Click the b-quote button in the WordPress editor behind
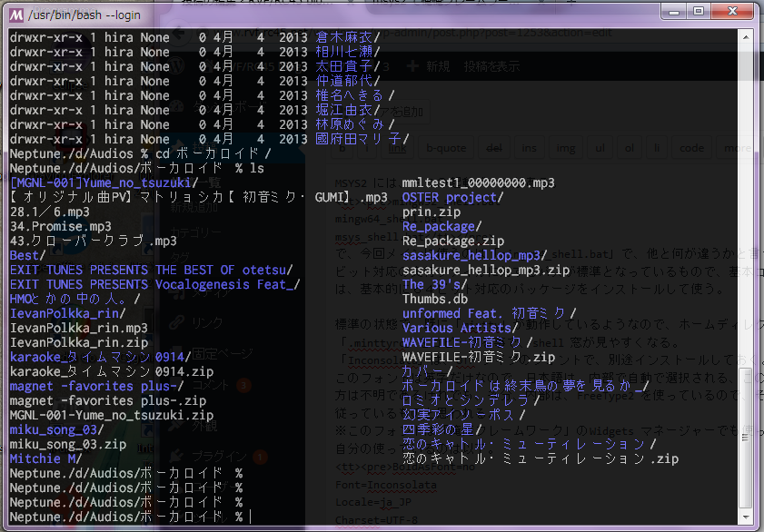 click(x=446, y=147)
